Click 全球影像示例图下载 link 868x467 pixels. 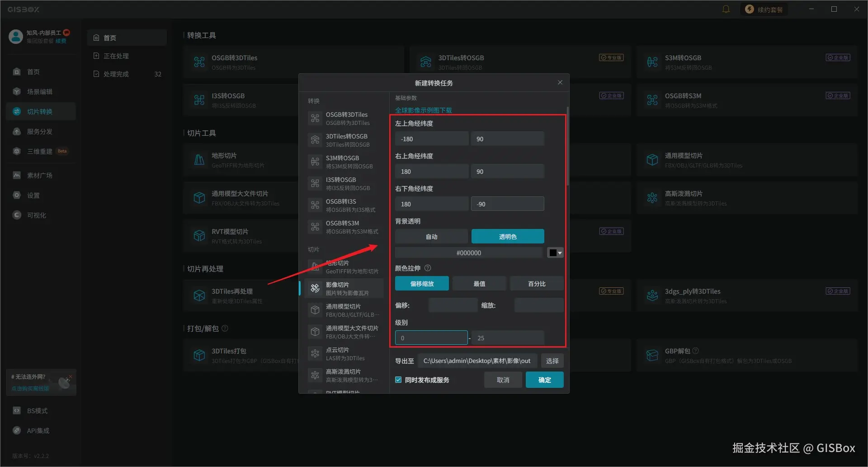coord(424,110)
